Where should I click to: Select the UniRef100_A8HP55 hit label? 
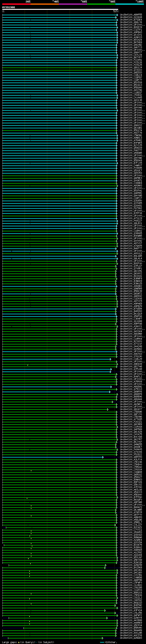[131, 15]
